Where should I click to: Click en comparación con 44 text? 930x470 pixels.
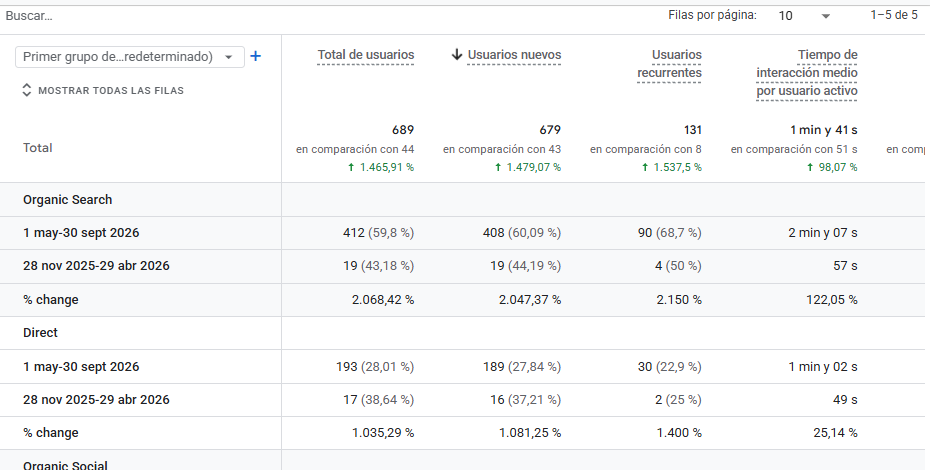(x=355, y=150)
